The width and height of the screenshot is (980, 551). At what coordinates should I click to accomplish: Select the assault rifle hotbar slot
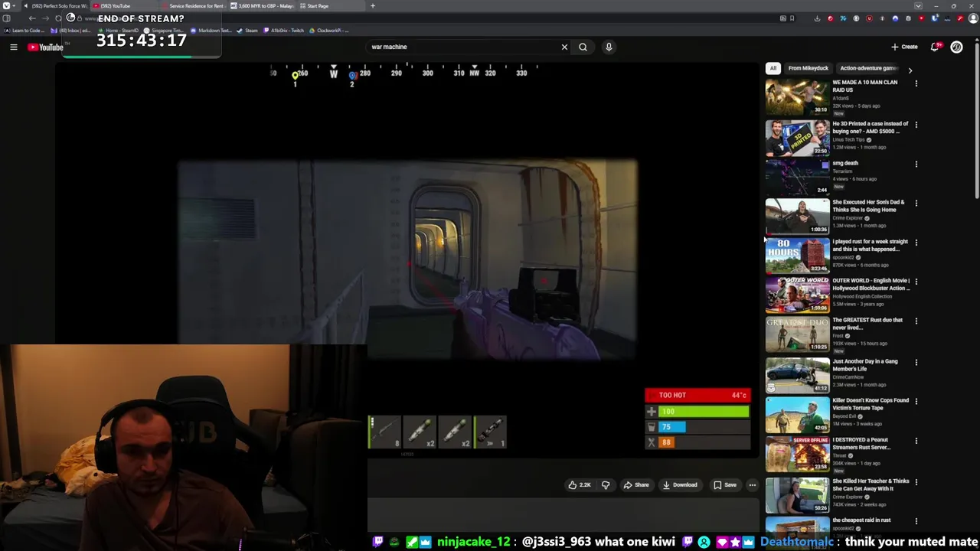point(384,432)
